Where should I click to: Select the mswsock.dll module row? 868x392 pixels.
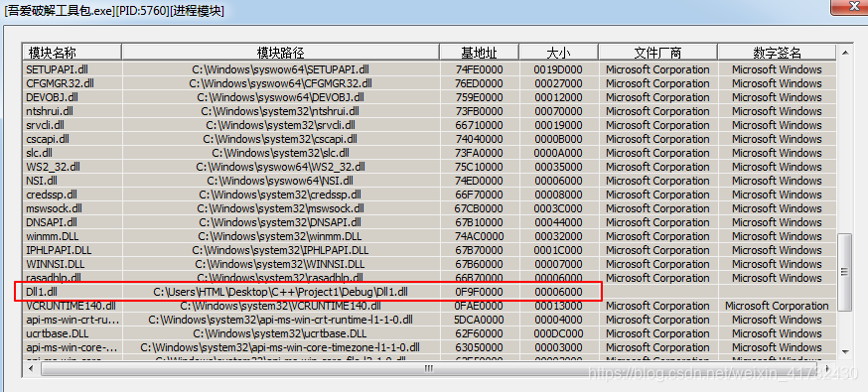pyautogui.click(x=429, y=208)
